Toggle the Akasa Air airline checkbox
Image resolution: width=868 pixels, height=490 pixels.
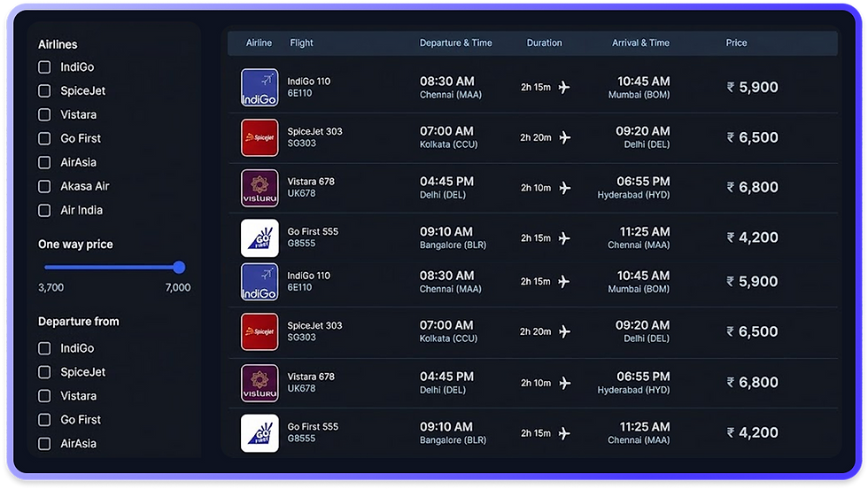pyautogui.click(x=44, y=186)
